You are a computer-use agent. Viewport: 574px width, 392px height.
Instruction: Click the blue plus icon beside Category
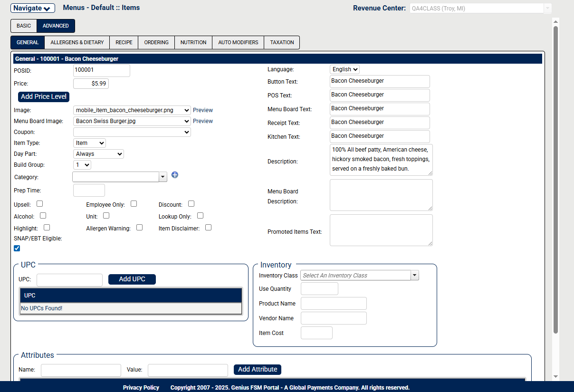pos(175,175)
